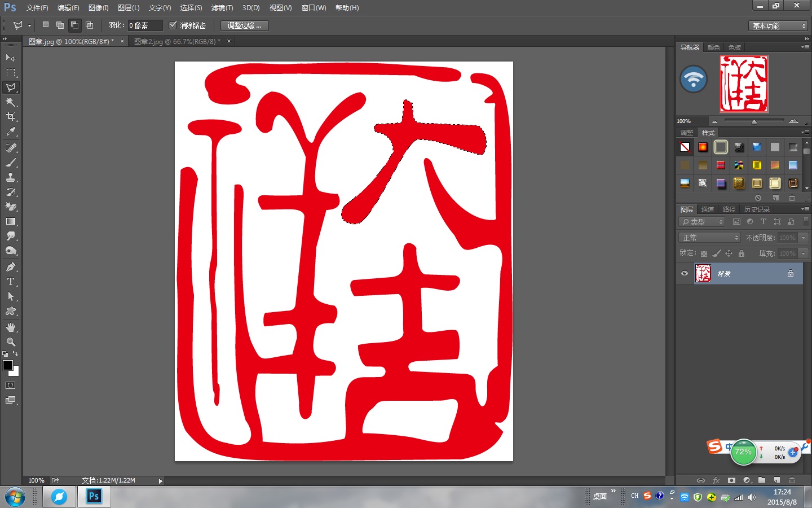812x508 pixels.
Task: Open the Windows Start button
Action: coord(15,497)
